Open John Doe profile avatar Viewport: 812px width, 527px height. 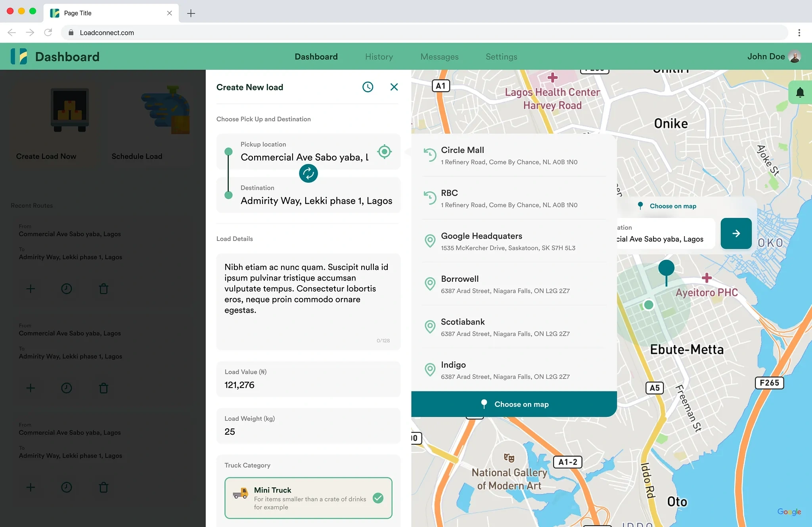tap(794, 57)
